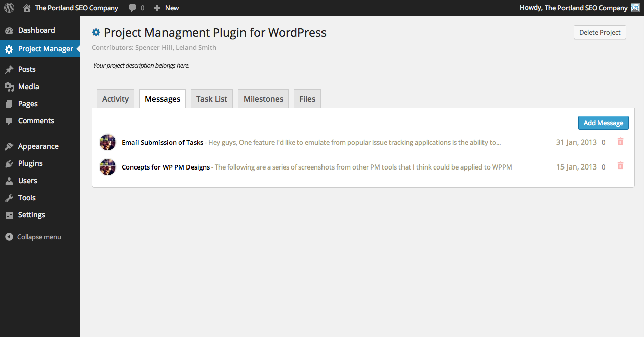Click avatar next to Email Submission of Tasks
Screen dimensions: 644x337
[x=108, y=142]
